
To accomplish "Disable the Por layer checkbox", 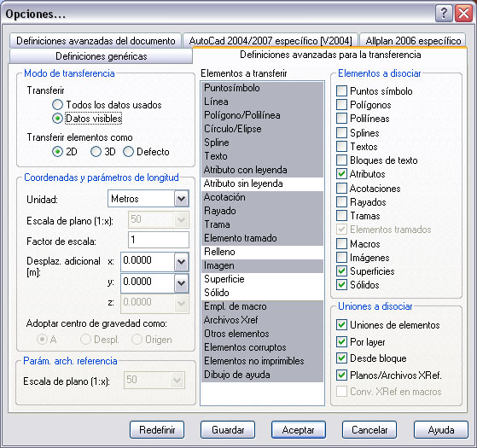I will (341, 342).
